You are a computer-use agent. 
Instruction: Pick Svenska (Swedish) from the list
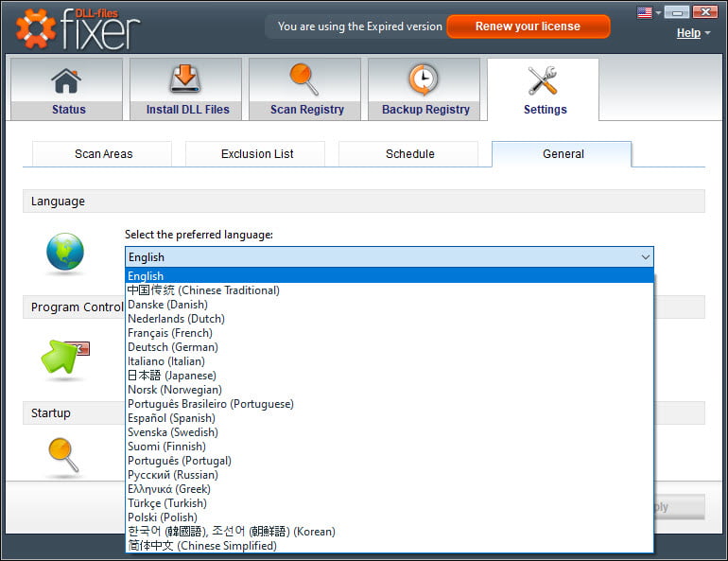(390, 432)
